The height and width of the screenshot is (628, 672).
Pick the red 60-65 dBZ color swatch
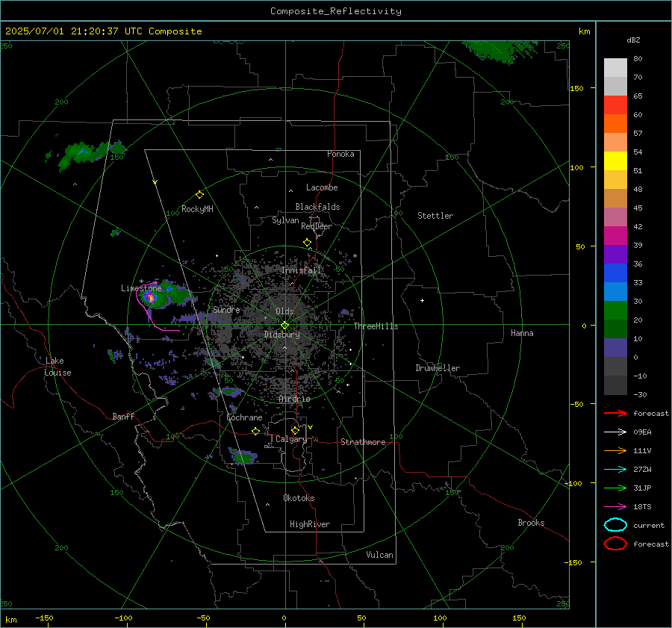tap(615, 105)
